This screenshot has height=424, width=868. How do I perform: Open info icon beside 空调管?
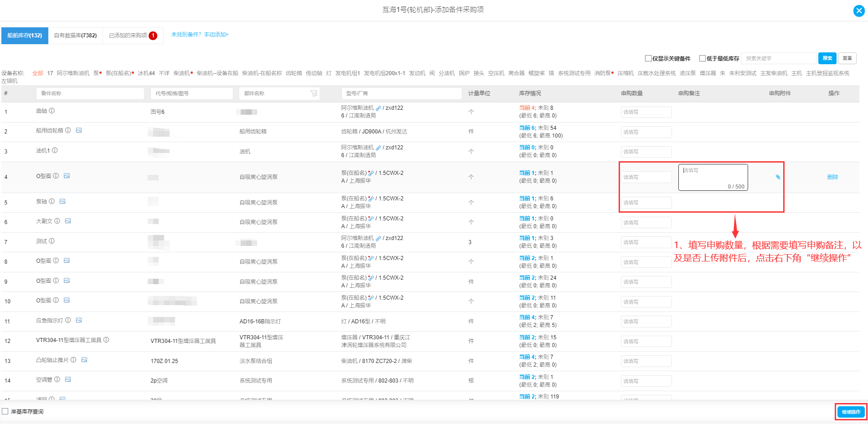(57, 379)
